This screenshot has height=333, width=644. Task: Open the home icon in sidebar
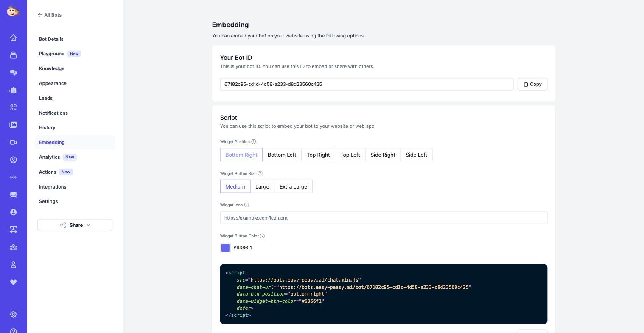tap(13, 38)
